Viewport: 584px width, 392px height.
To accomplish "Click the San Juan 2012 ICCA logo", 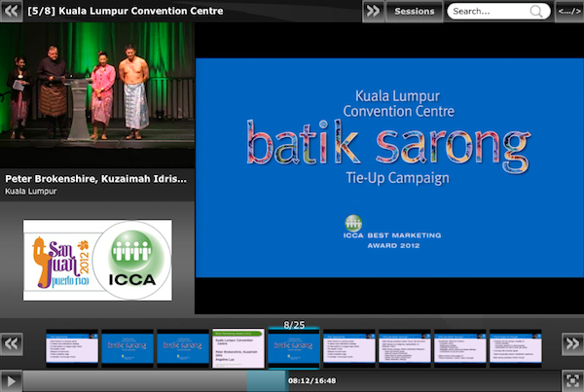I will coord(97,261).
